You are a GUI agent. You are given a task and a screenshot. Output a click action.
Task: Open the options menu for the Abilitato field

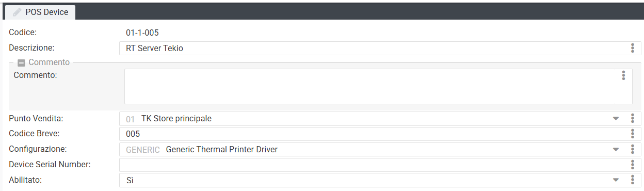pos(632,180)
